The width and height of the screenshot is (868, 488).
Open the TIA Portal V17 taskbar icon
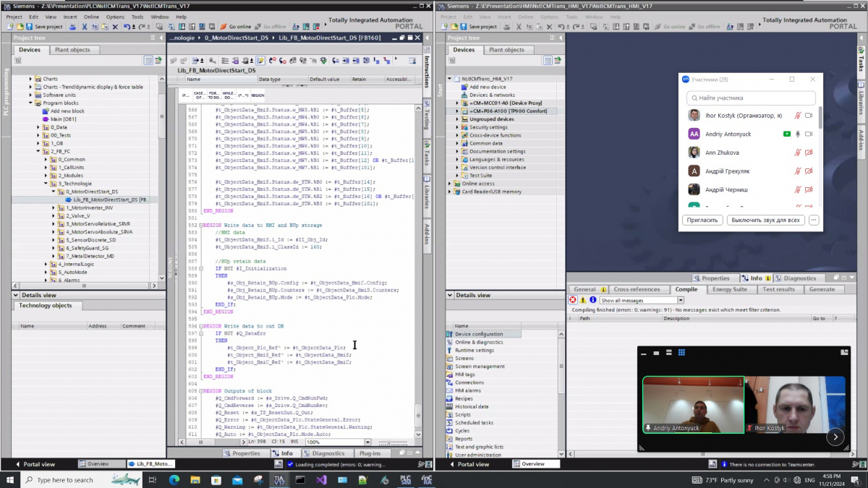(x=279, y=479)
